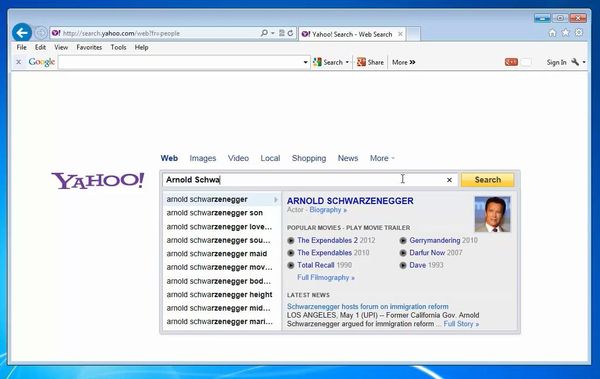The height and width of the screenshot is (379, 600).
Task: Click the Arnold Schwarzenegger photo thumbnail
Action: (492, 214)
